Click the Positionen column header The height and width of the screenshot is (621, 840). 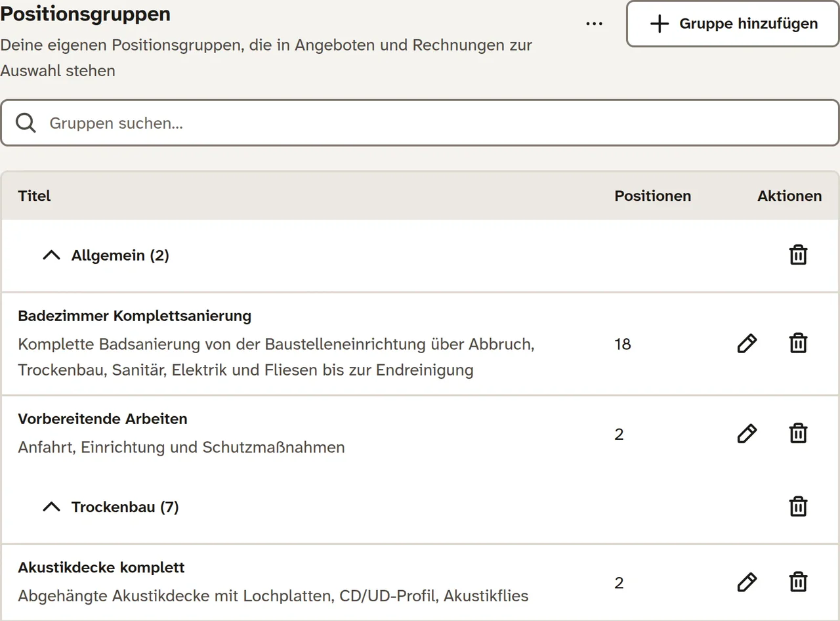pos(653,196)
